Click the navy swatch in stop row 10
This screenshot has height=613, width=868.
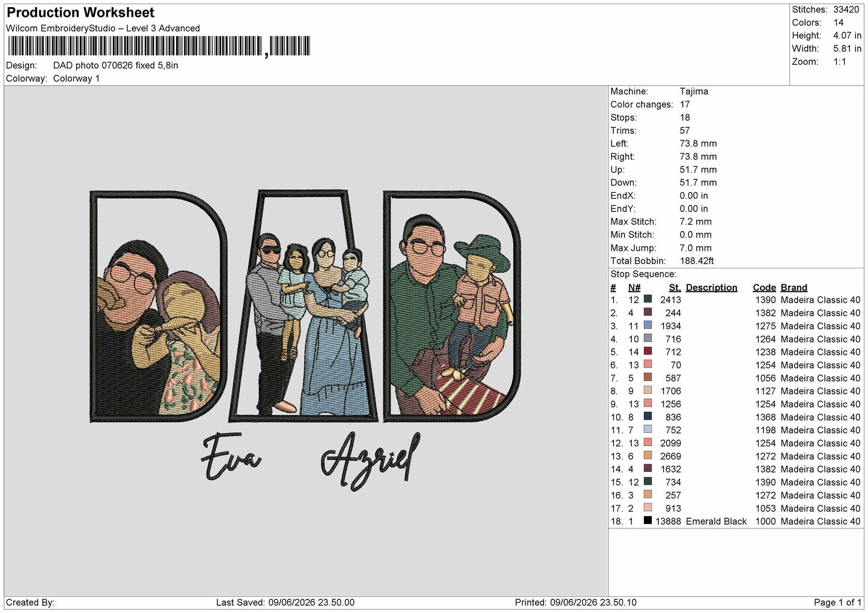[648, 416]
